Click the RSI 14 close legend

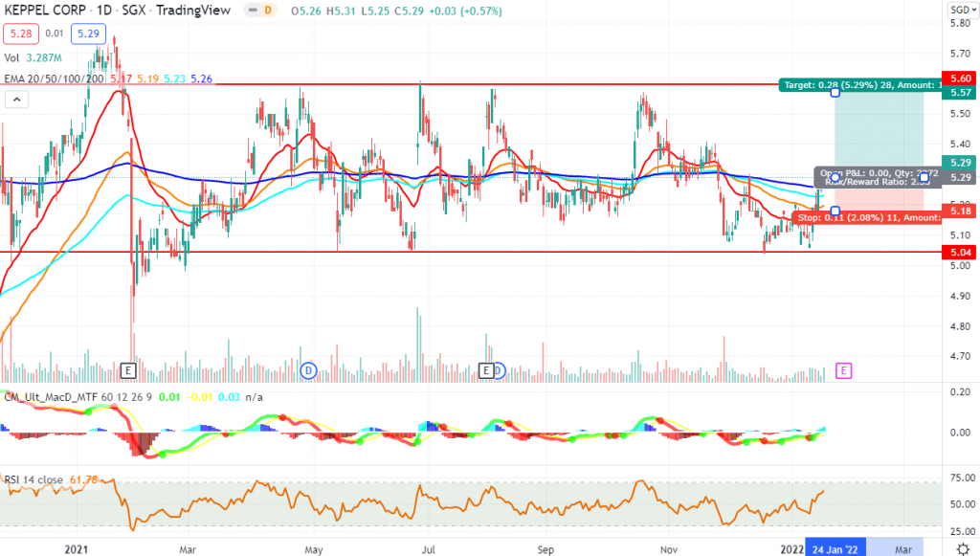coord(33,479)
